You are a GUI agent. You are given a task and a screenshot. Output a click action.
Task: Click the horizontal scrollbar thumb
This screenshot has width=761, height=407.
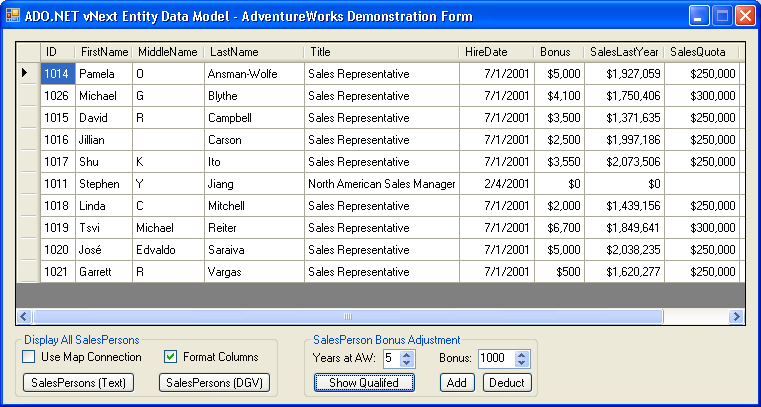(x=347, y=317)
